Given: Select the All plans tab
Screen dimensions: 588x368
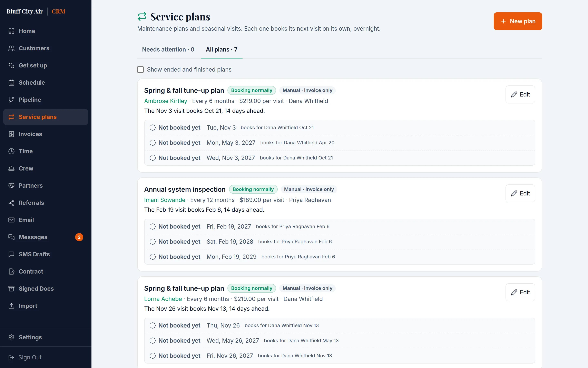Looking at the screenshot, I should [222, 49].
